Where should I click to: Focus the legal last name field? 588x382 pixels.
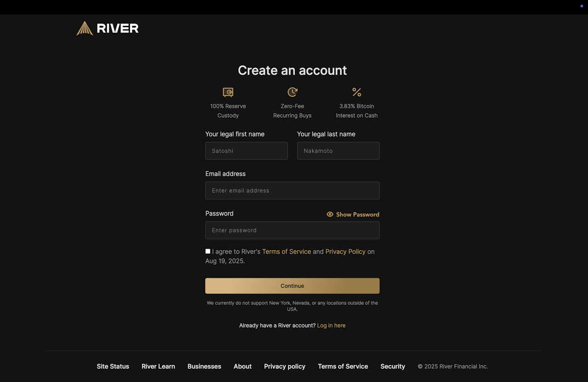pyautogui.click(x=338, y=151)
